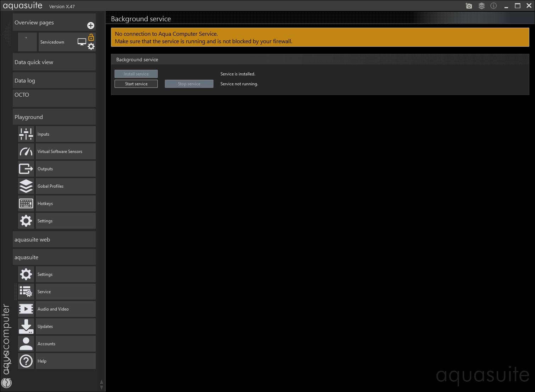Open Hotkeys via the keyboard icon
This screenshot has width=535, height=392.
pyautogui.click(x=26, y=204)
